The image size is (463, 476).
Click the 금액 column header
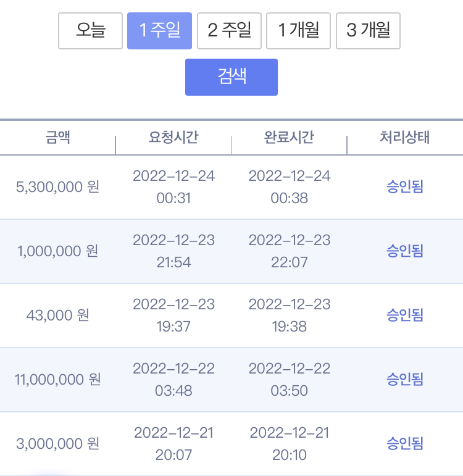point(57,137)
